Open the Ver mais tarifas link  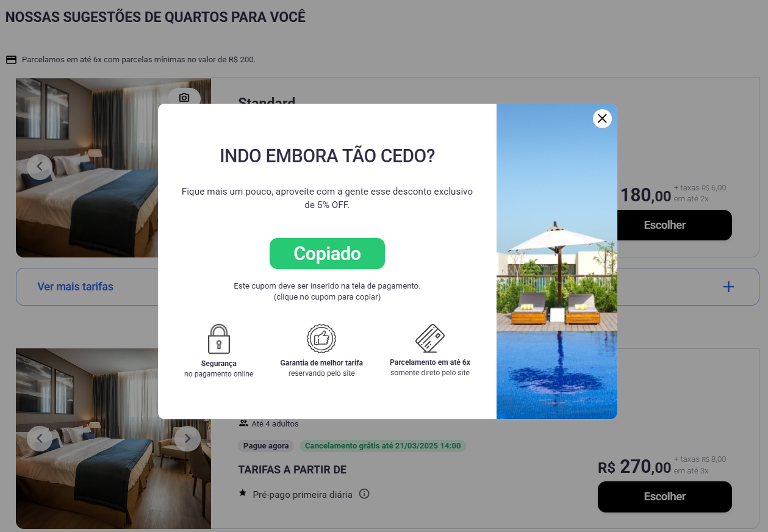coord(76,287)
